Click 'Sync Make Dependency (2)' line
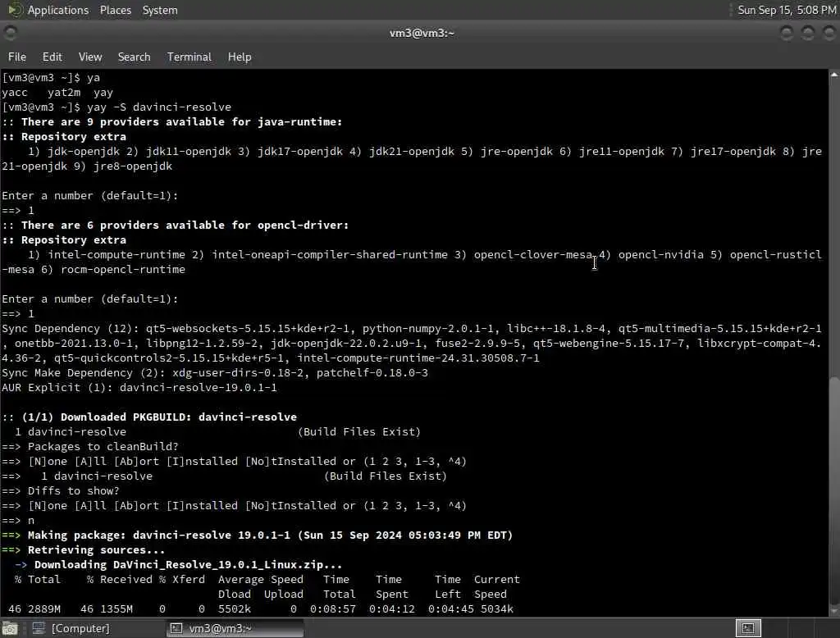 (215, 373)
